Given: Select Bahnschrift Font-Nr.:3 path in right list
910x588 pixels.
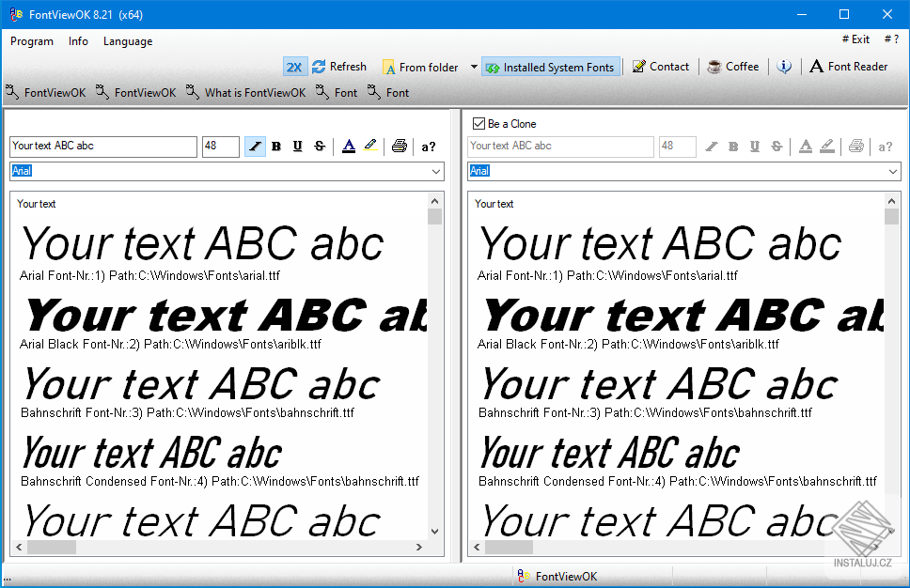Looking at the screenshot, I should click(645, 413).
